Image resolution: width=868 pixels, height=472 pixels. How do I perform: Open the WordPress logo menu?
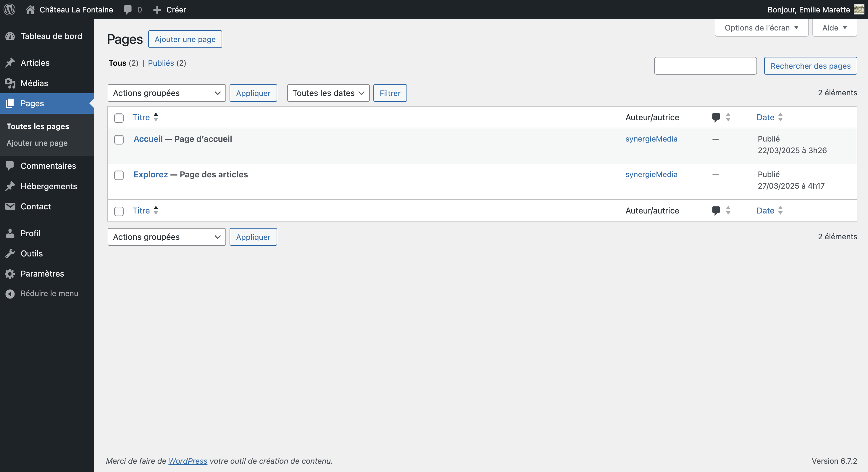(9, 9)
